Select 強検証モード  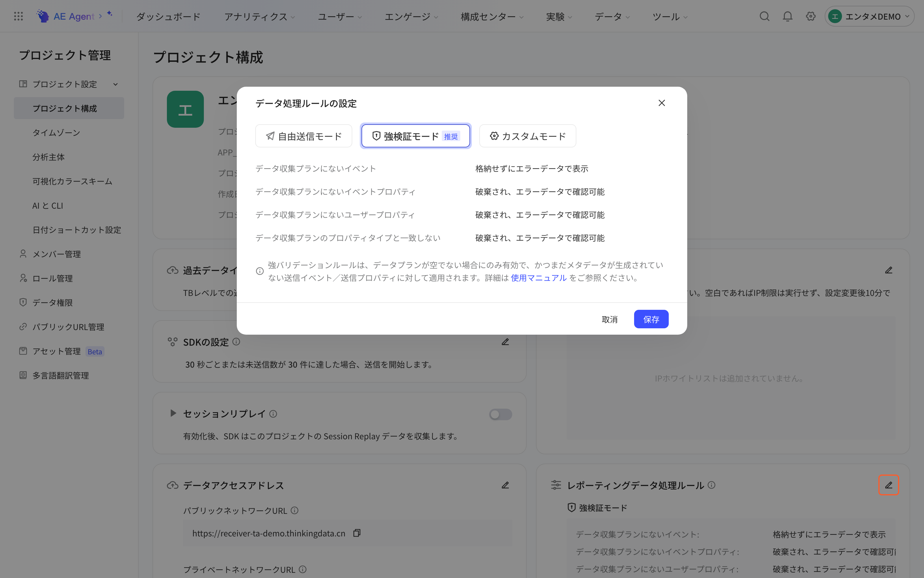(416, 136)
